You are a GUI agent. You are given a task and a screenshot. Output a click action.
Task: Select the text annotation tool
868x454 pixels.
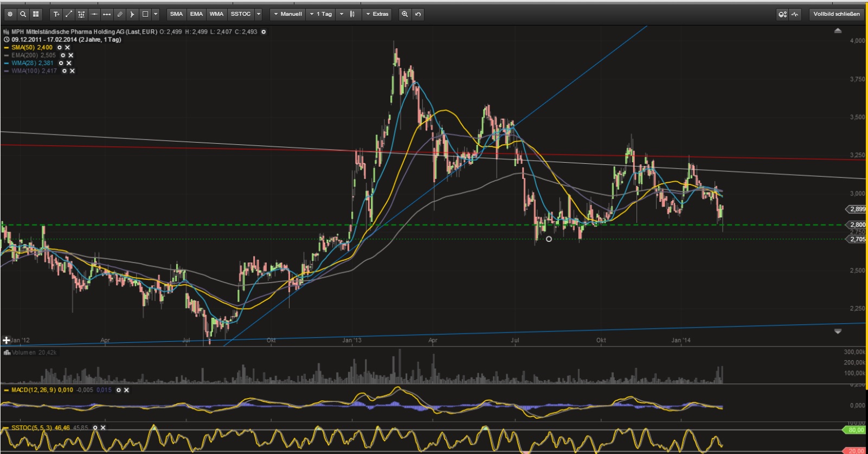pyautogui.click(x=56, y=14)
